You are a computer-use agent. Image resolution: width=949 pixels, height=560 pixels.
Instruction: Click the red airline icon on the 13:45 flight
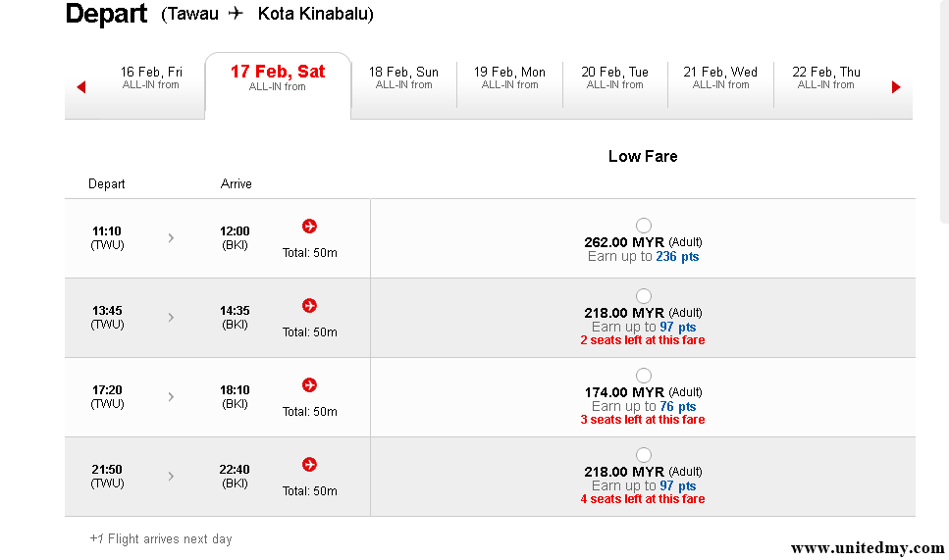(310, 306)
